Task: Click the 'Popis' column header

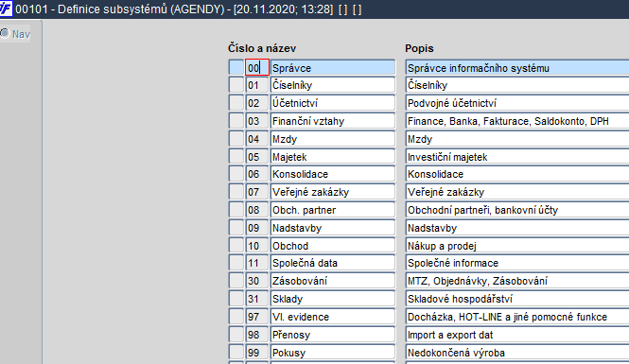Action: pyautogui.click(x=419, y=48)
